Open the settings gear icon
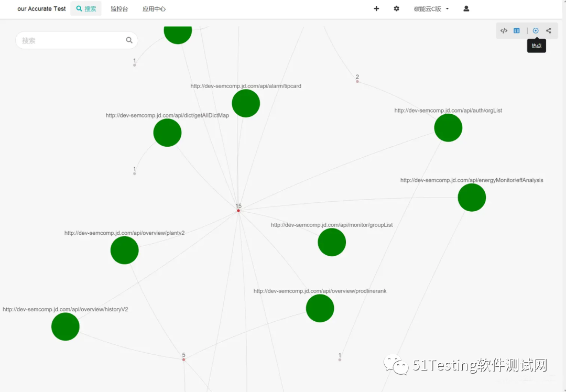 point(396,9)
